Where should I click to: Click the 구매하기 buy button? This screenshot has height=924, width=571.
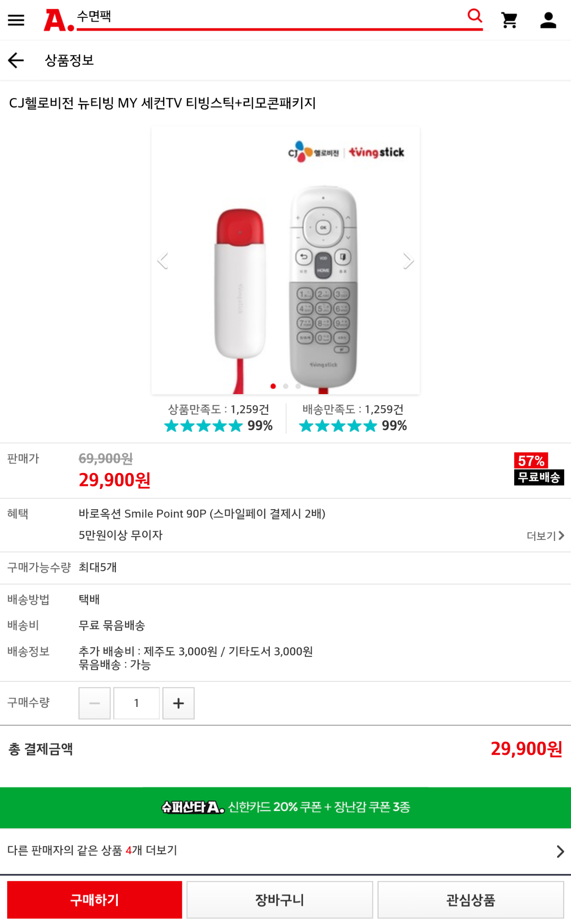tap(95, 900)
